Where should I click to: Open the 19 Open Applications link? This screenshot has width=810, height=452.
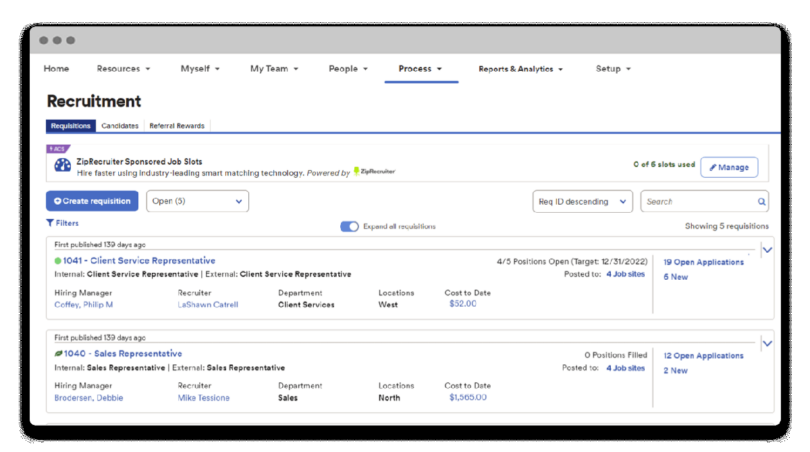(703, 262)
